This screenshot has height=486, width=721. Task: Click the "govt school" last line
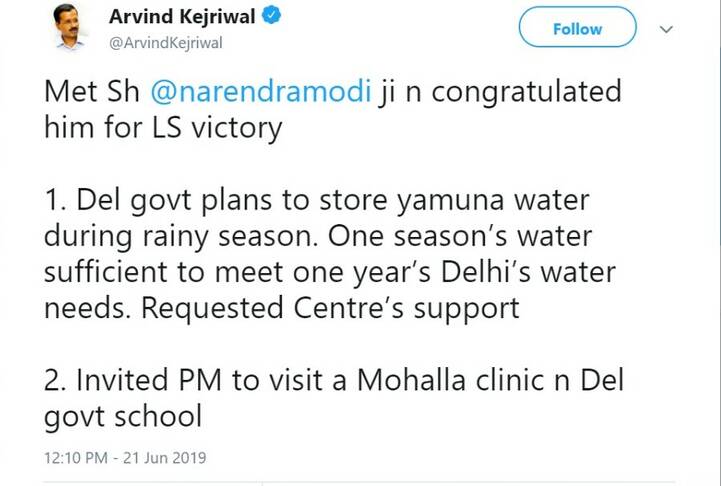point(124,416)
